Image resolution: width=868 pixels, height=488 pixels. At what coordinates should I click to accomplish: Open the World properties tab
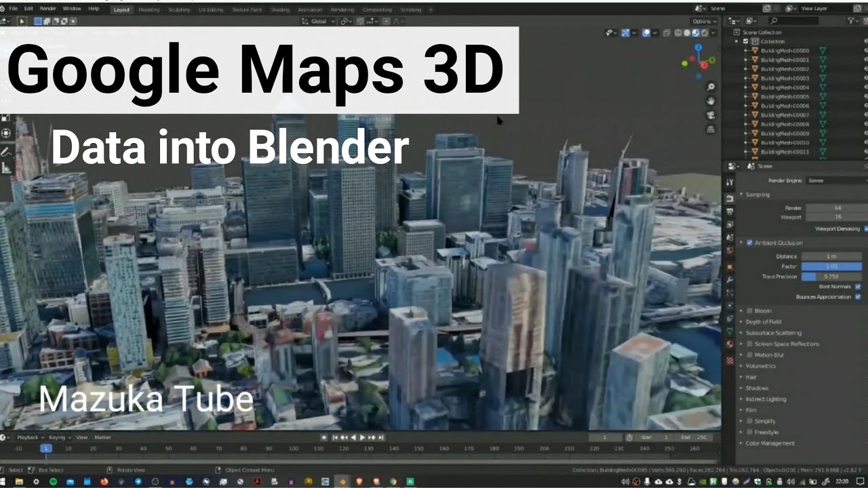tap(730, 250)
